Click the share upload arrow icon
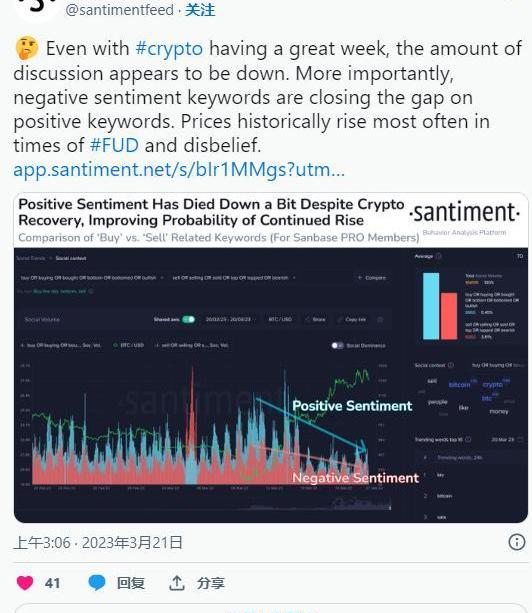The image size is (532, 613). point(177,583)
